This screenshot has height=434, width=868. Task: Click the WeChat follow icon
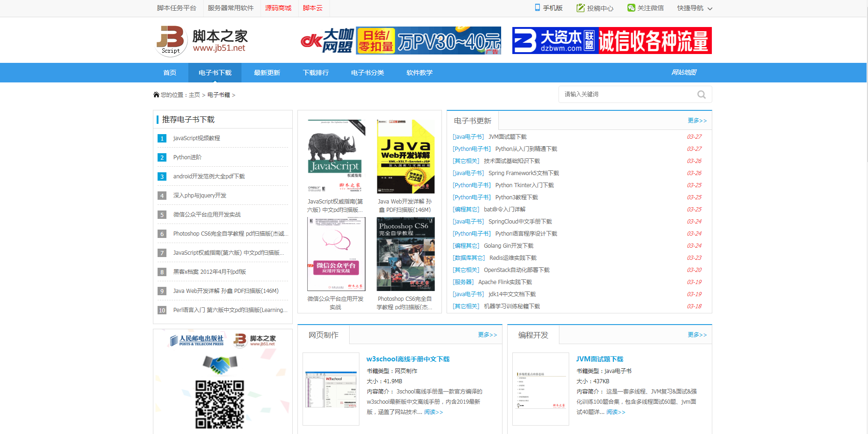[631, 7]
